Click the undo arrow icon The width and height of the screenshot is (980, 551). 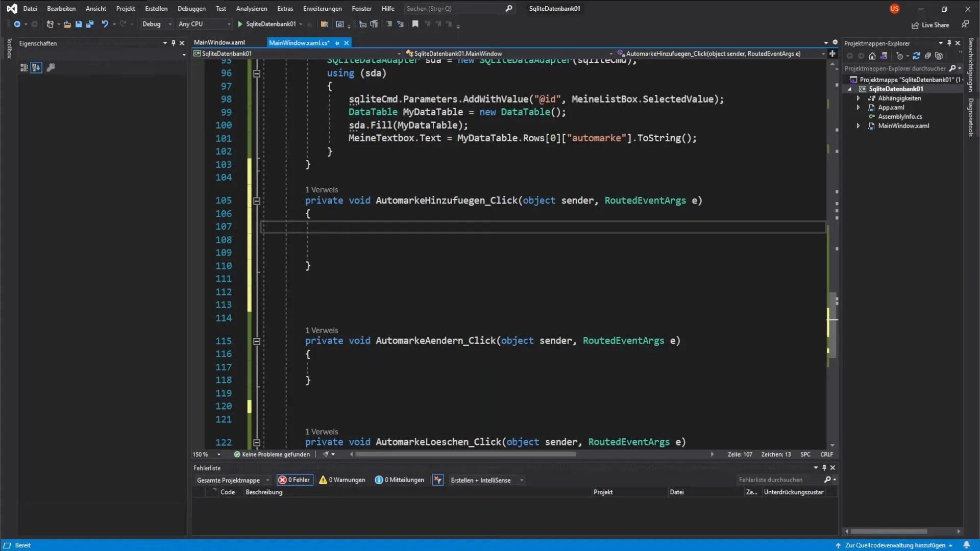click(x=105, y=24)
